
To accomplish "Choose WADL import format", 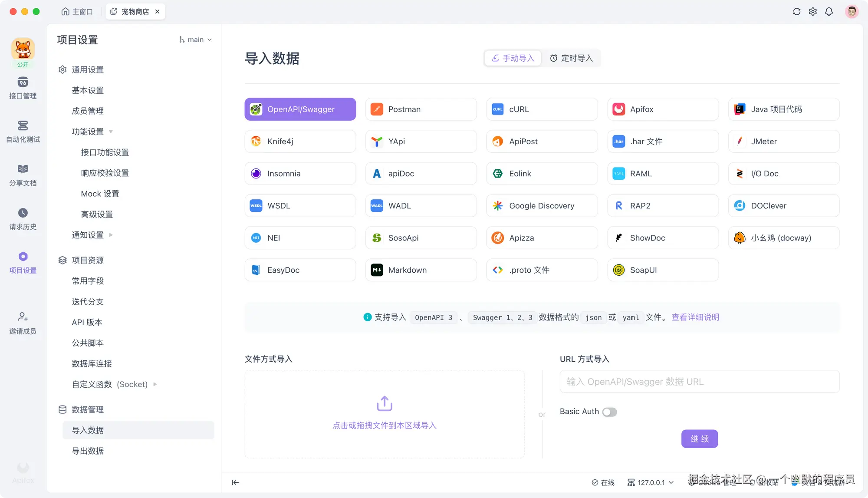I will pos(421,206).
